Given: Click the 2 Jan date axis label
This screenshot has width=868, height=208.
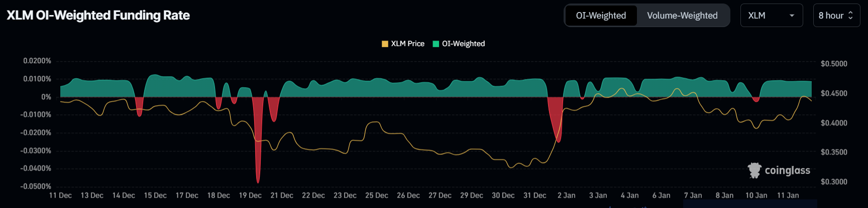Looking at the screenshot, I should click(566, 195).
